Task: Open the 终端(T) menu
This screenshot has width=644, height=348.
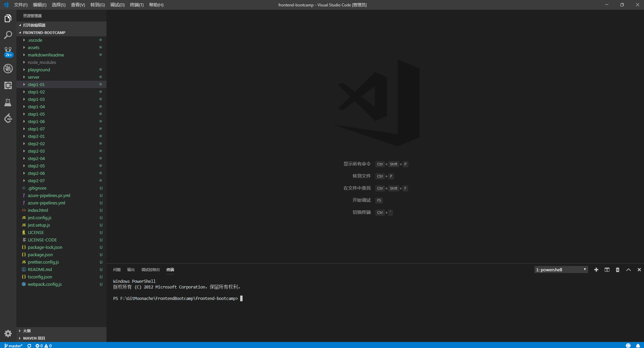Action: point(137,5)
